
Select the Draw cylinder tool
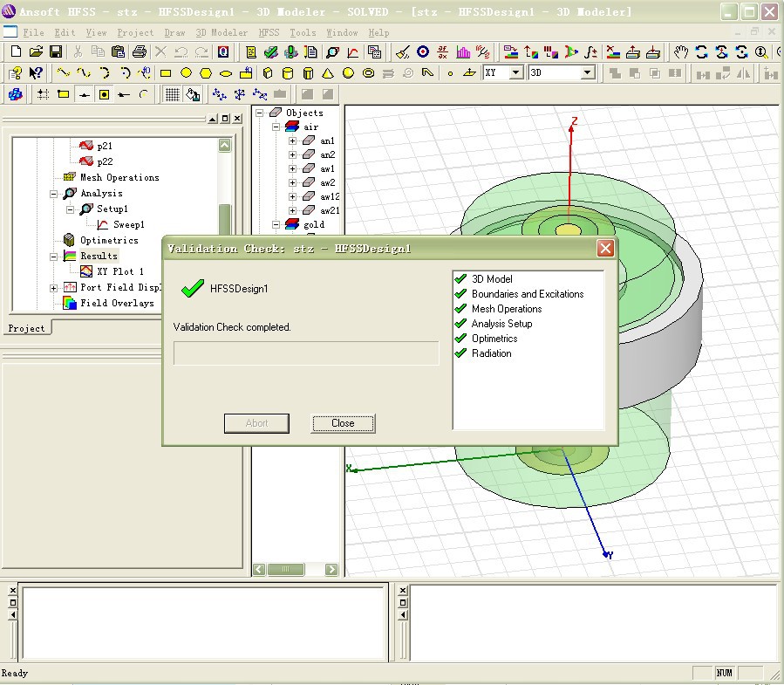pos(288,73)
